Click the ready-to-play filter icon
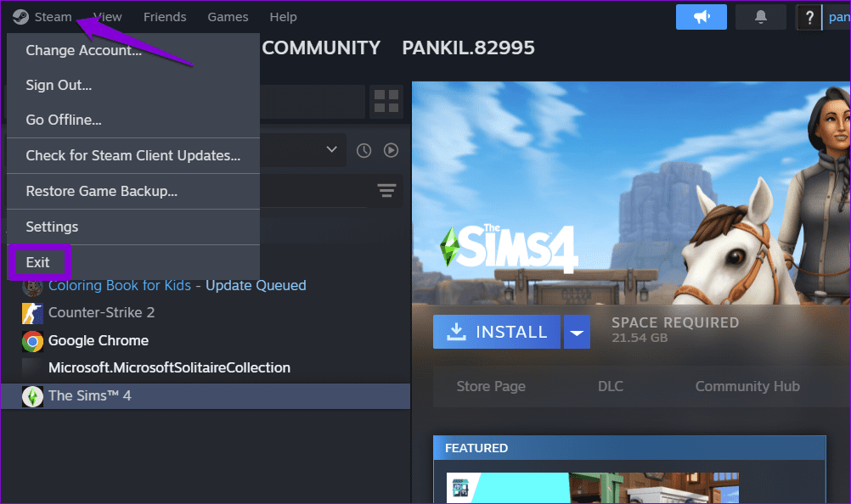 [391, 150]
